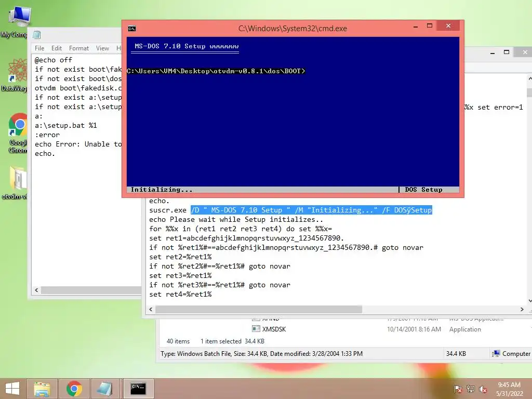532x399 pixels.
Task: Click 'echo Error: Unable to' line in first Notepad
Action: (x=78, y=144)
